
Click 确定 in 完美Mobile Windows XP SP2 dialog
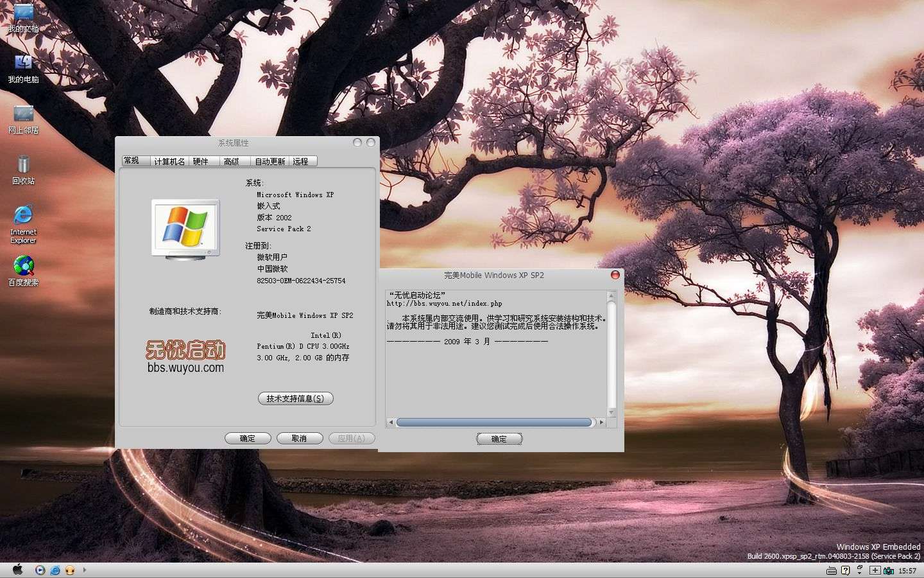click(499, 439)
